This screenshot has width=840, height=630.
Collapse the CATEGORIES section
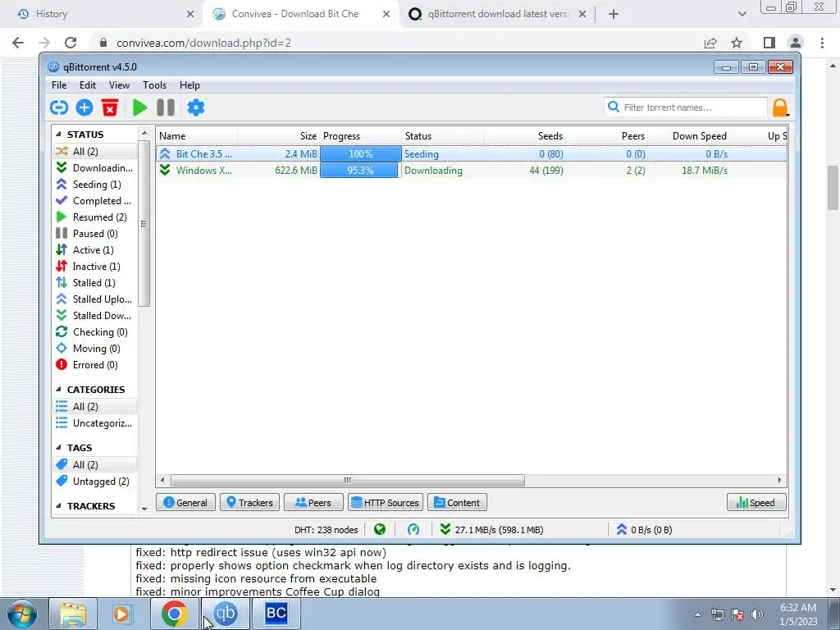[58, 390]
